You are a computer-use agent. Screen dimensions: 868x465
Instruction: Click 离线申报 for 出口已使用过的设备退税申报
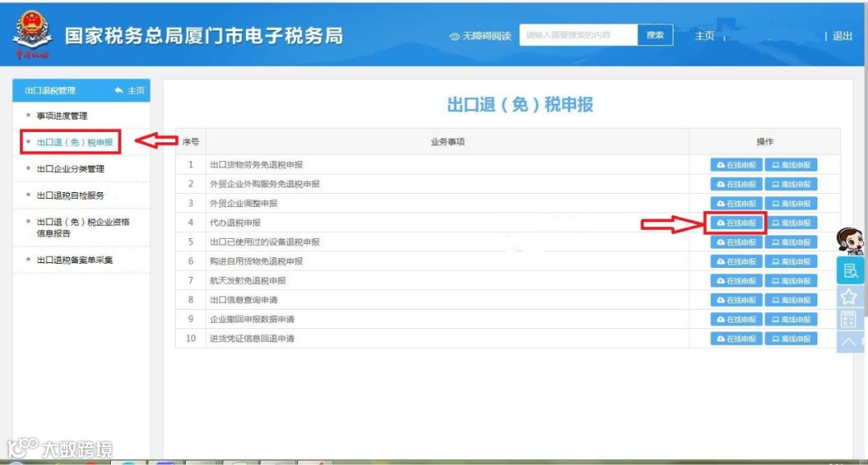coord(791,242)
